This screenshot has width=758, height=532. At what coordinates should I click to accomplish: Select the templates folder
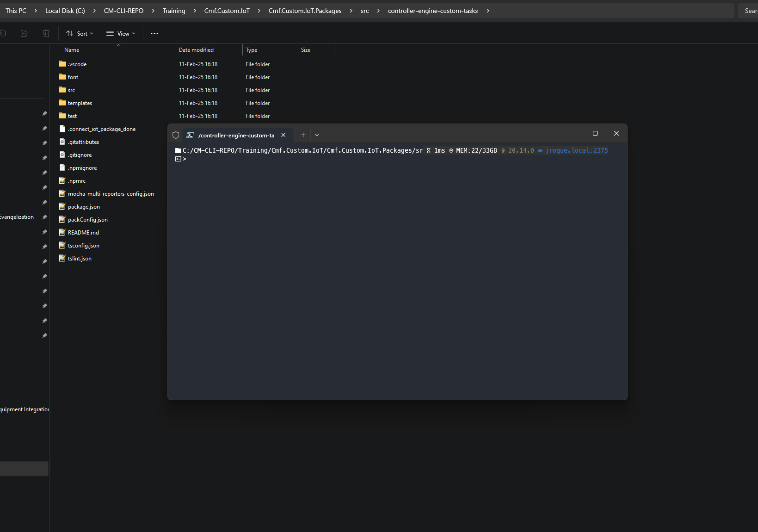80,103
